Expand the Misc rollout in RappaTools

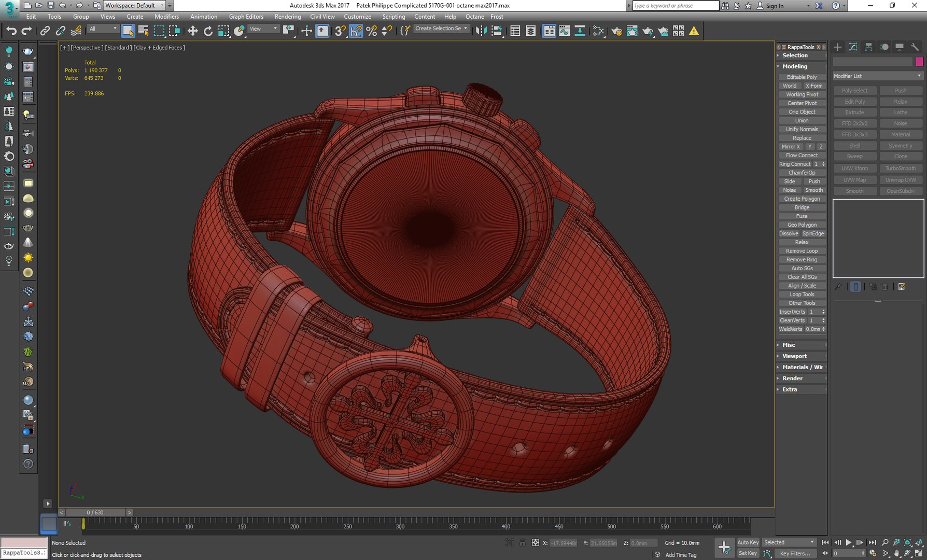[x=801, y=345]
